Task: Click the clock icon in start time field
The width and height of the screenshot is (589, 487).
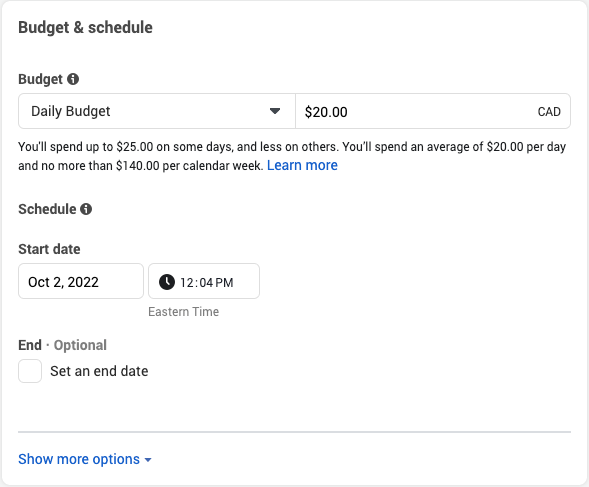Action: (x=167, y=282)
